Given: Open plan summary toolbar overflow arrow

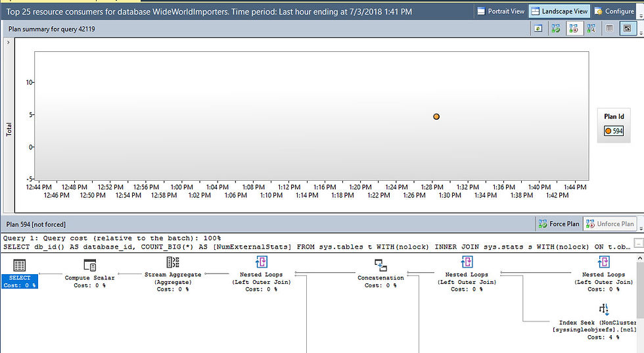Looking at the screenshot, I should [641, 33].
